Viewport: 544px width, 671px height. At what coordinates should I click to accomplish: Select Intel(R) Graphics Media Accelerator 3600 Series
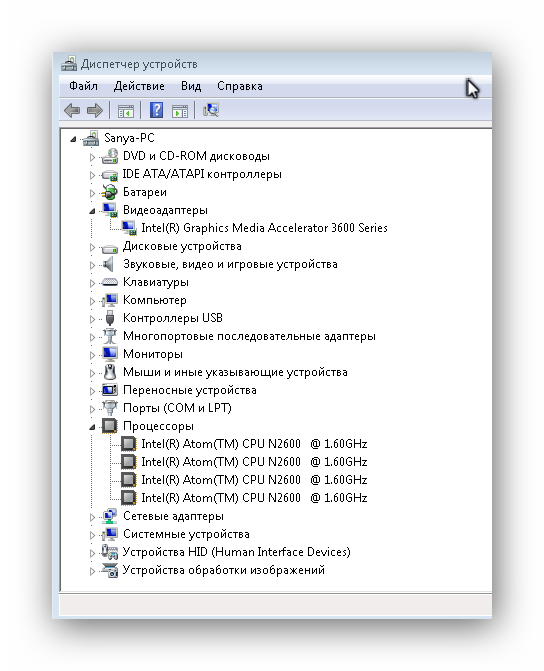265,228
